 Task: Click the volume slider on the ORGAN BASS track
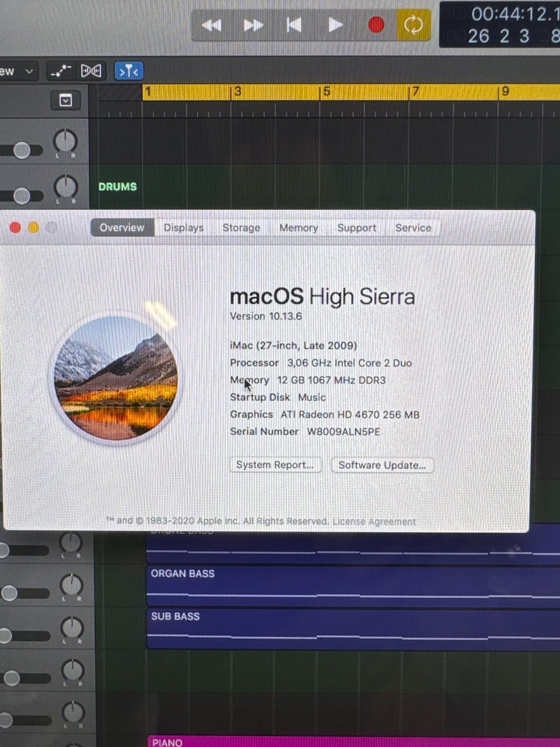click(x=24, y=594)
